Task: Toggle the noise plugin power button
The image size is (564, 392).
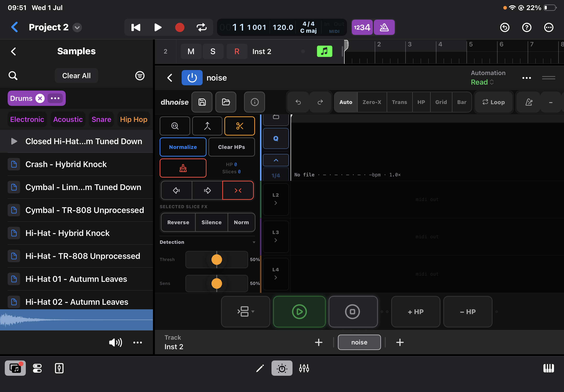Action: [192, 78]
